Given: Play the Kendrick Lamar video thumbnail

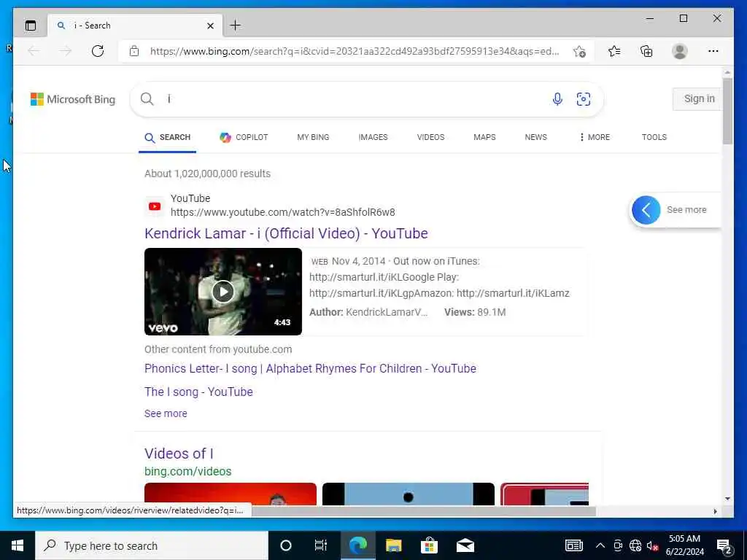Looking at the screenshot, I should (x=223, y=292).
